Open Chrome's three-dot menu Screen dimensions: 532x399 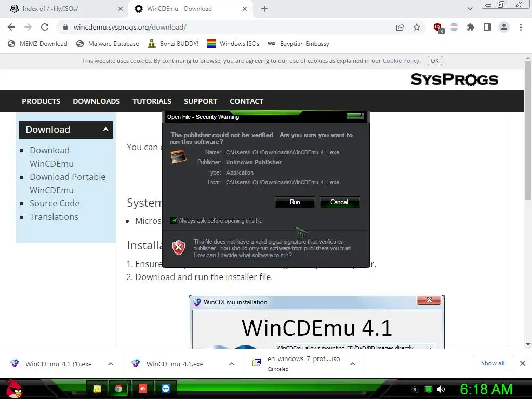click(x=521, y=27)
